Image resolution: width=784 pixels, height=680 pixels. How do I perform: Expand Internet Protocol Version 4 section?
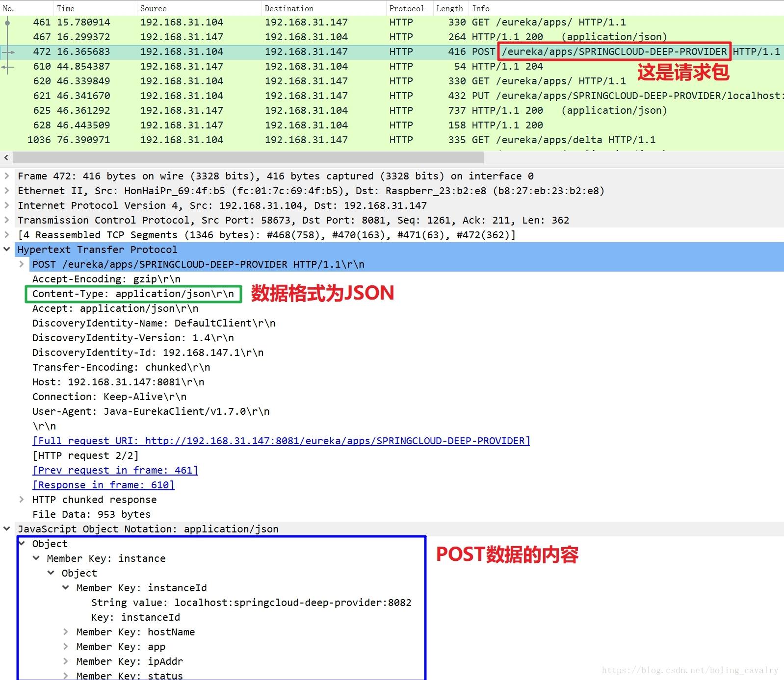point(7,205)
